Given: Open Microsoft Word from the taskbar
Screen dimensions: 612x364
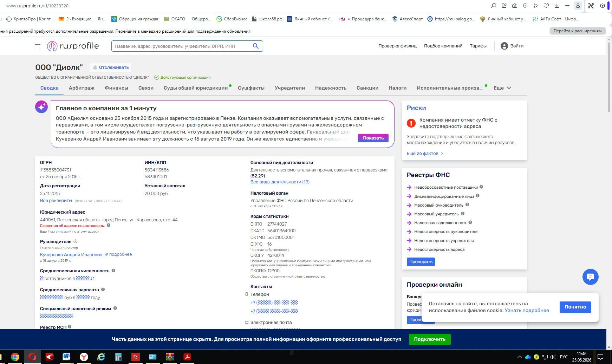Looking at the screenshot, I should (66, 357).
